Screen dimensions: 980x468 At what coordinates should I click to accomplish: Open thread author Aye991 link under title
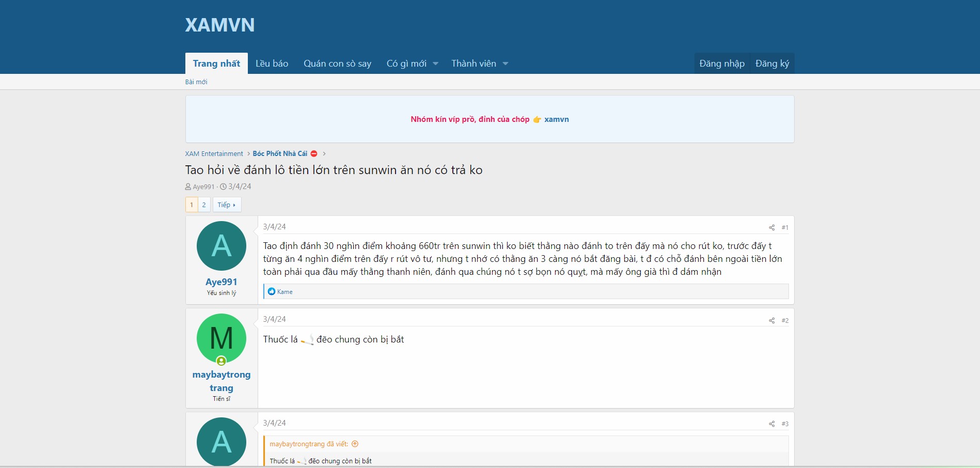(x=203, y=187)
